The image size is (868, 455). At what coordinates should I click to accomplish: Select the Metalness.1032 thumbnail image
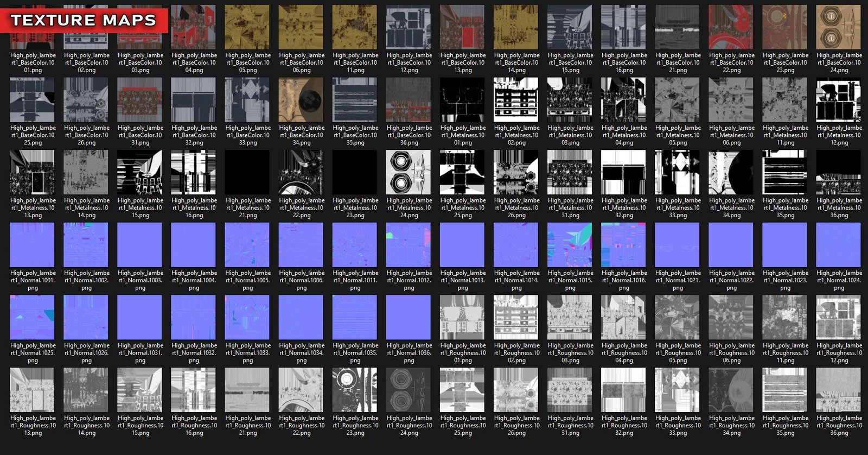[623, 173]
